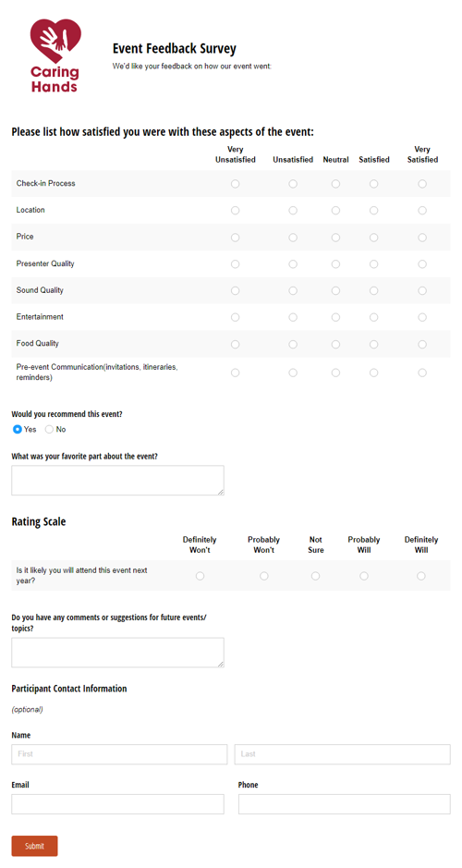Select Yes for recommending this event
Viewport: 462px width, 868px height.
(x=18, y=429)
